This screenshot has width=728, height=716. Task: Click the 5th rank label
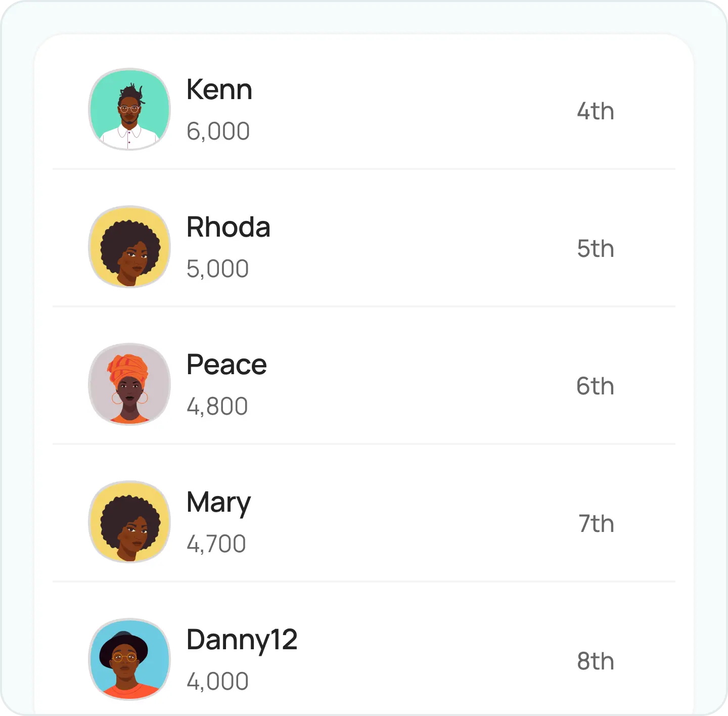point(596,249)
